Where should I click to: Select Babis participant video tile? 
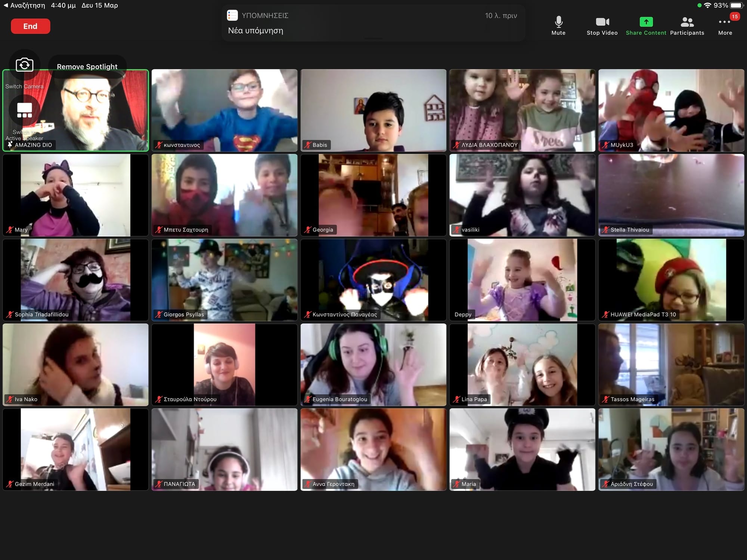pos(373,110)
